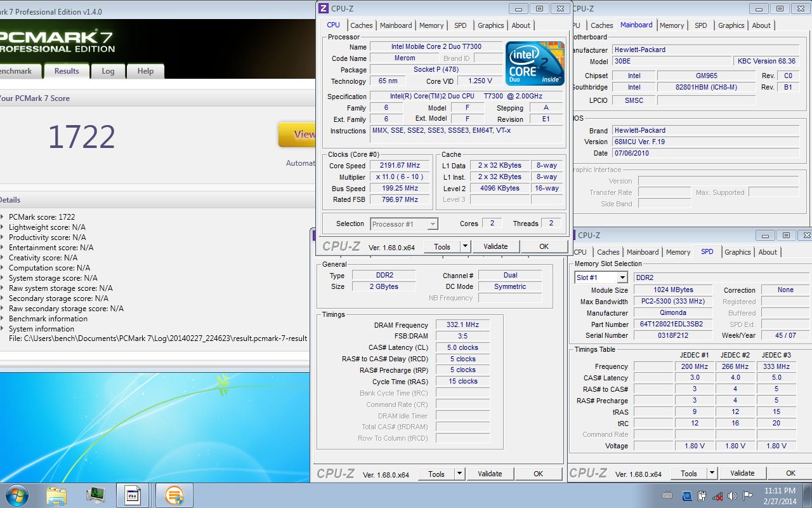Select Caches tab in CPU-Z CPU window
This screenshot has height=508, width=812.
tap(362, 25)
